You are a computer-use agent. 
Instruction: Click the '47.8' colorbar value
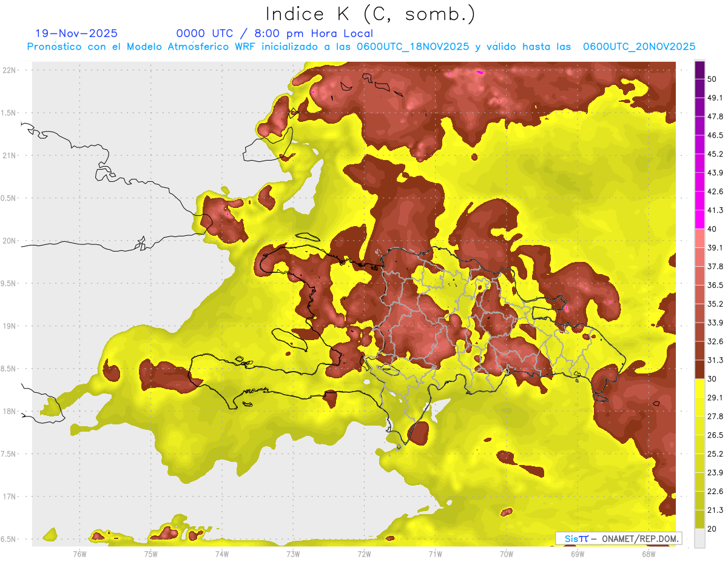[716, 116]
